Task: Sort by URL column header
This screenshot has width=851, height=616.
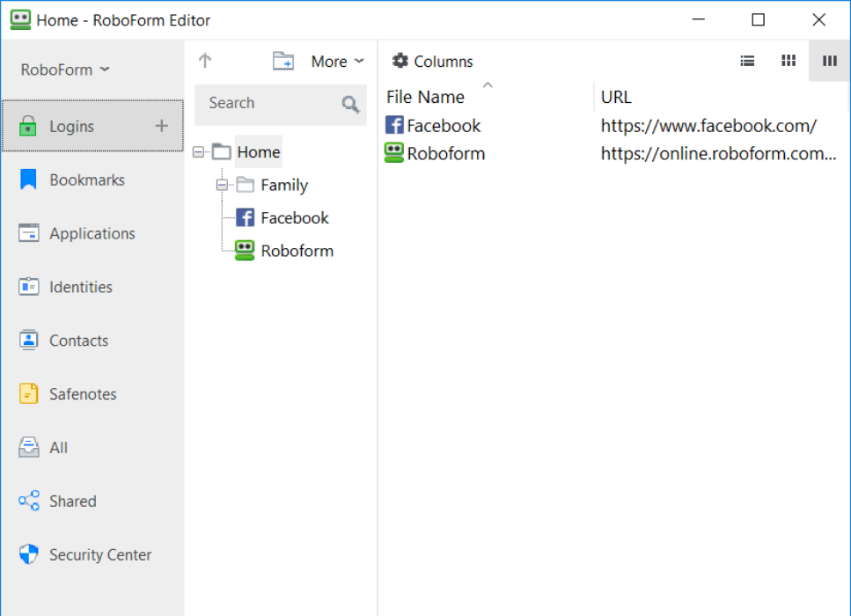Action: 616,97
